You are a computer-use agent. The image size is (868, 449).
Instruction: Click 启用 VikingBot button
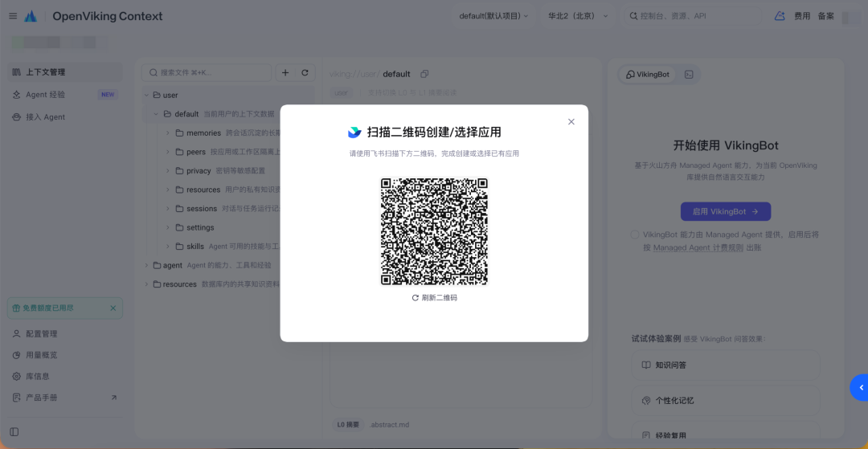tap(725, 211)
